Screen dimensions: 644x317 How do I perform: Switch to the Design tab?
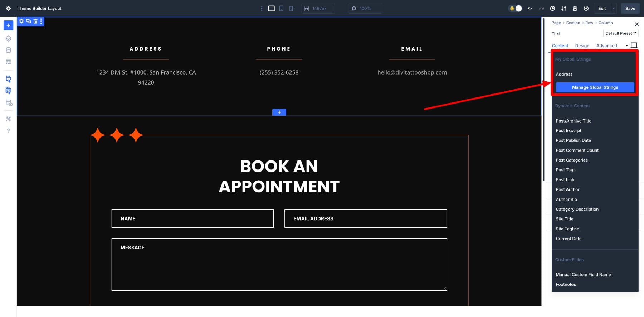(x=582, y=46)
